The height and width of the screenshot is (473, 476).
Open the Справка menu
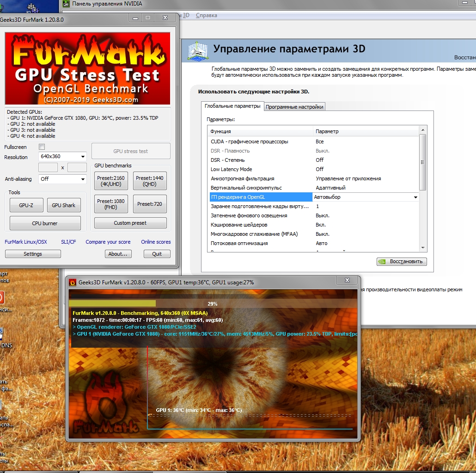(x=207, y=15)
